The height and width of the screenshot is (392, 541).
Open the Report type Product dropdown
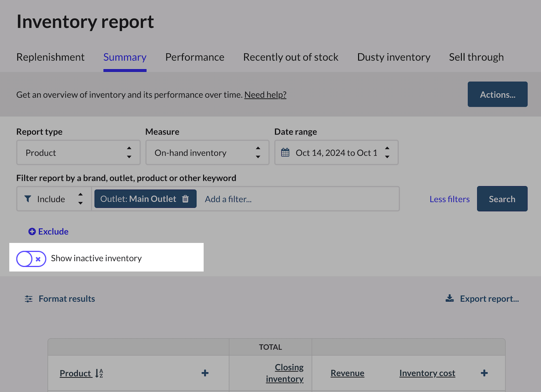(78, 153)
